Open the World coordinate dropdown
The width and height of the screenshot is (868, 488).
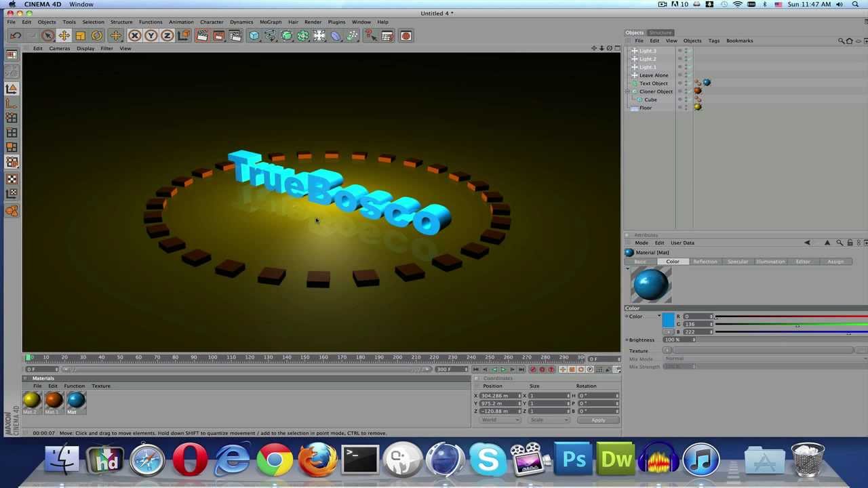[x=500, y=420]
